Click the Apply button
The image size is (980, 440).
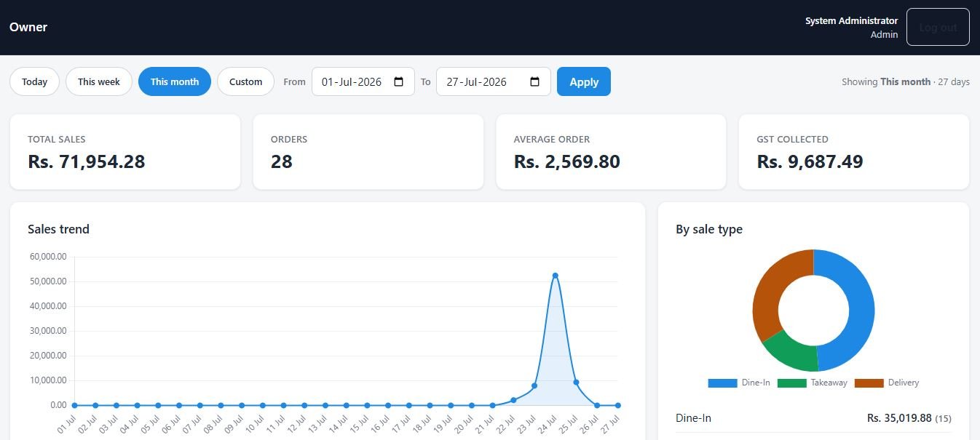click(x=584, y=81)
